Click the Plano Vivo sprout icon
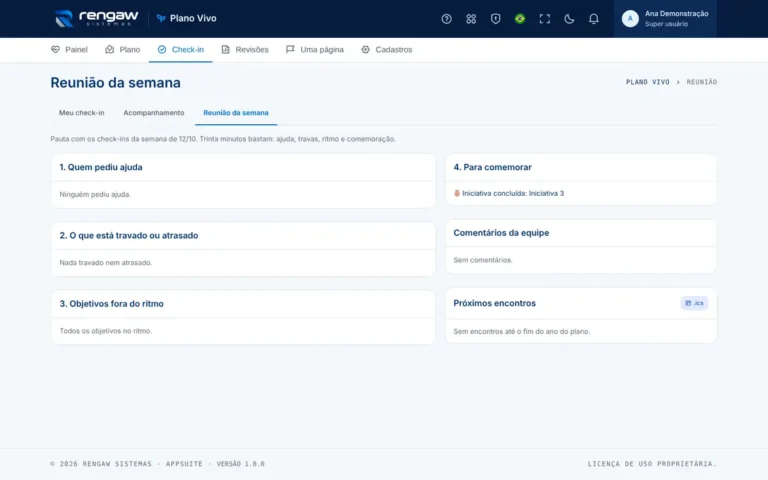Image resolution: width=768 pixels, height=480 pixels. [x=161, y=19]
